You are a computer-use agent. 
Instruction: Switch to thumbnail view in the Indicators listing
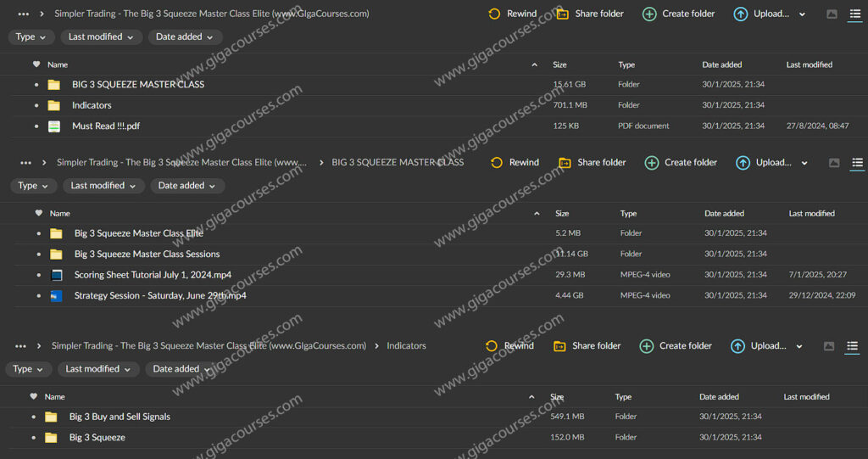click(829, 346)
